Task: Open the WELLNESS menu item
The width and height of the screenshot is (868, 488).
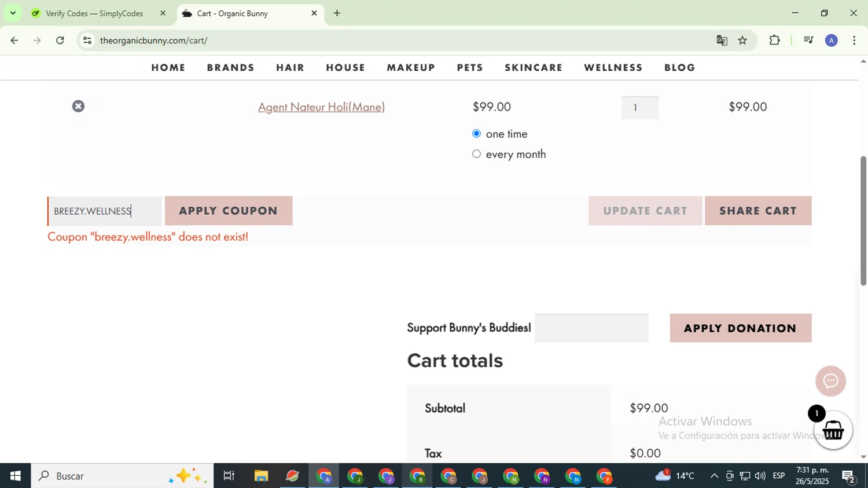Action: 613,68
